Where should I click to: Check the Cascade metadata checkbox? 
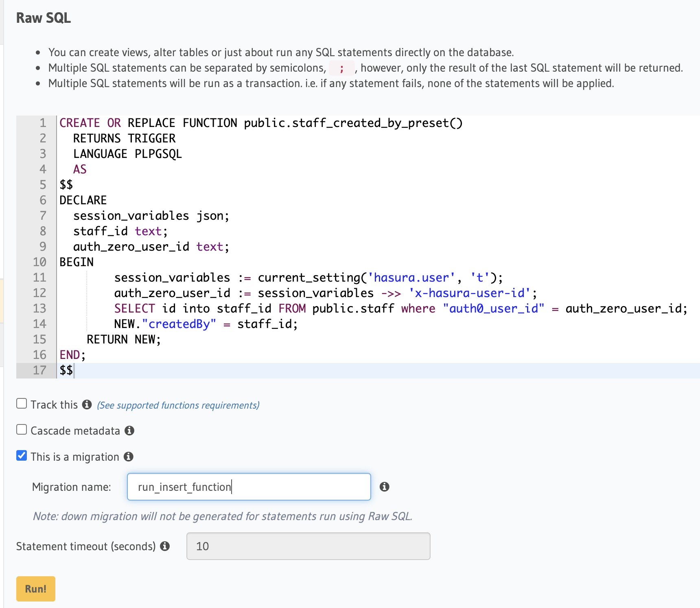22,430
